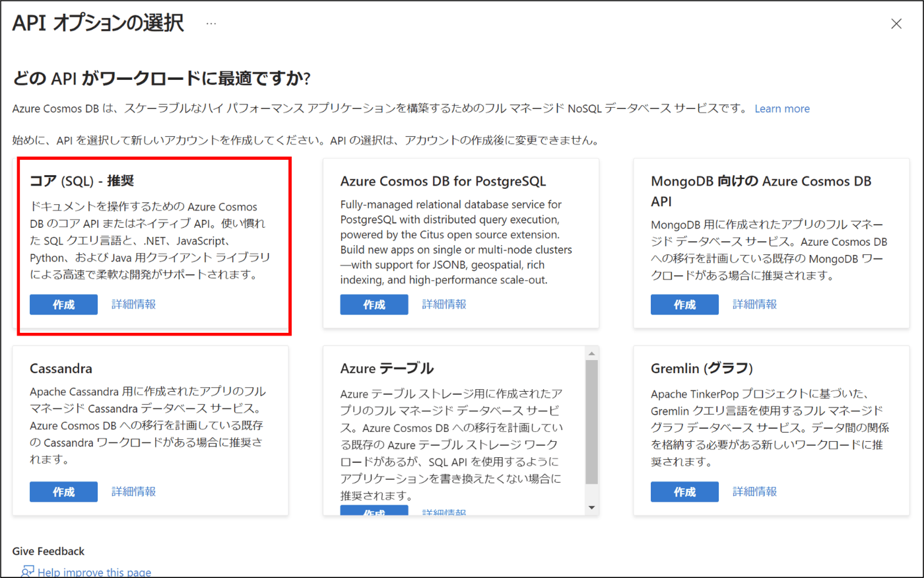
Task: Select the Azure テーブル card title
Action: coord(387,369)
